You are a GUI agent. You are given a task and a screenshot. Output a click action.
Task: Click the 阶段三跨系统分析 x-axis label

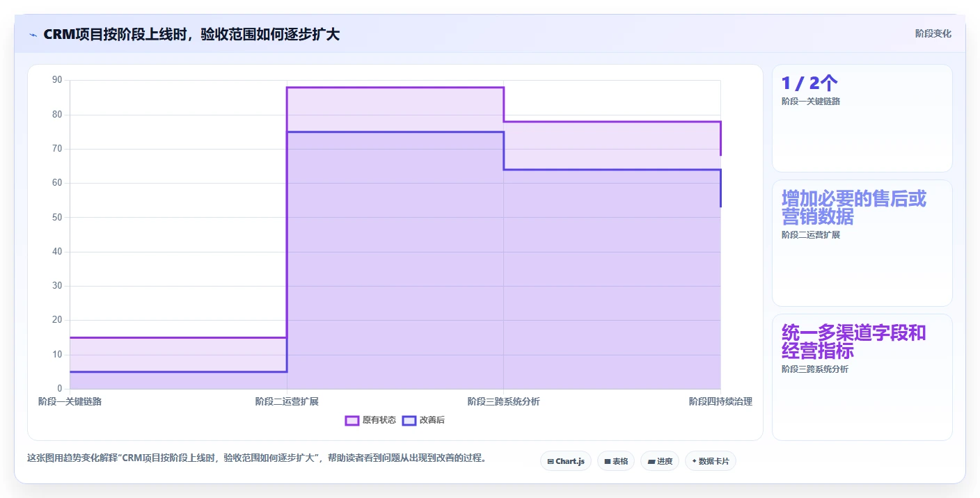tap(503, 401)
